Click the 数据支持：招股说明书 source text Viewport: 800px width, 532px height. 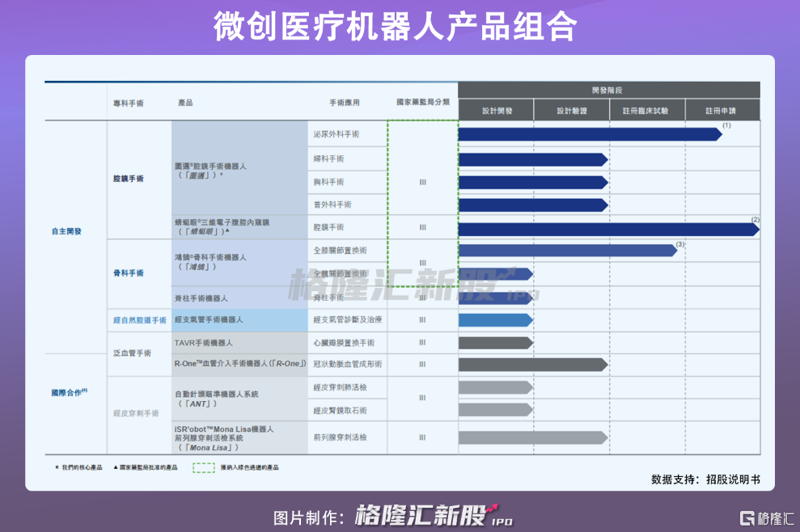point(705,479)
